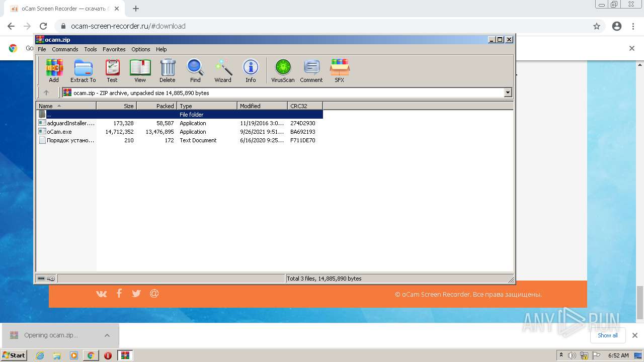Viewport: 644px width, 362px height.
Task: Open the Twitter social link icon
Action: (136, 294)
